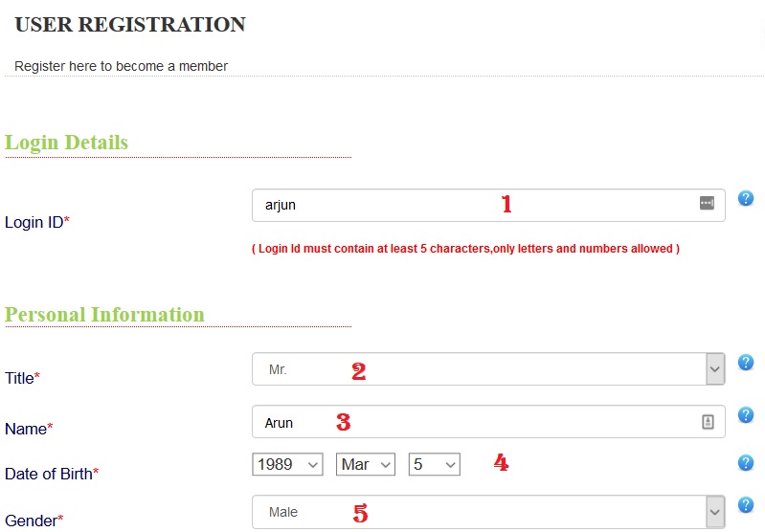The width and height of the screenshot is (765, 532).
Task: Click help icon beside Date of Birth
Action: 746,463
